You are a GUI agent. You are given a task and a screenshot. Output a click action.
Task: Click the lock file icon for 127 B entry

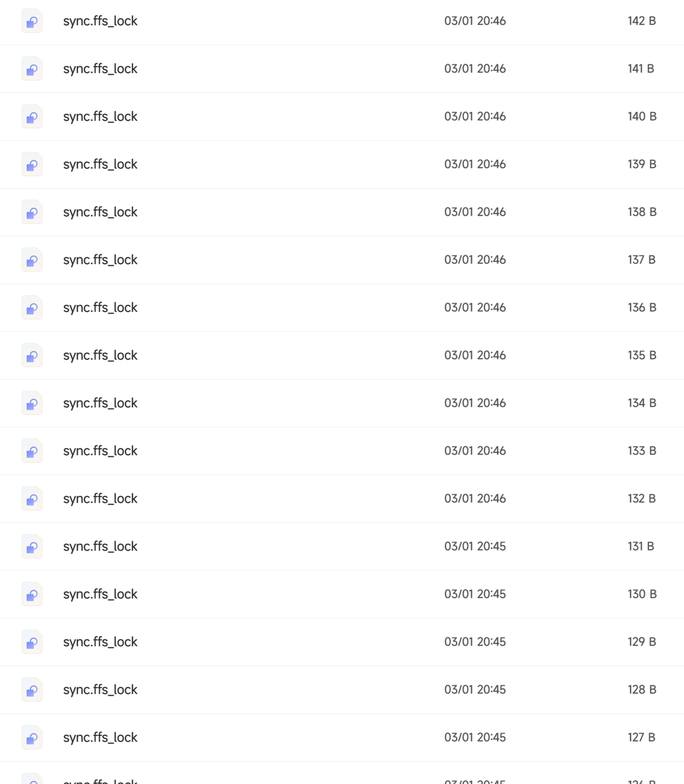32,738
